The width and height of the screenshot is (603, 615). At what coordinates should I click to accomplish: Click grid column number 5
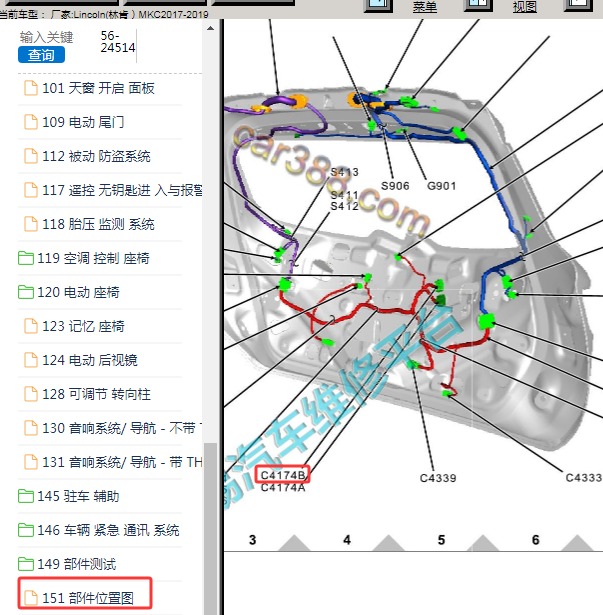pyautogui.click(x=441, y=540)
